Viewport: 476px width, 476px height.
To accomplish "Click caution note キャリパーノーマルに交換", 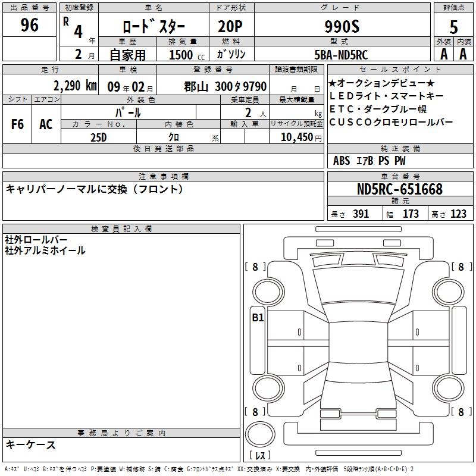I will 95,189.
